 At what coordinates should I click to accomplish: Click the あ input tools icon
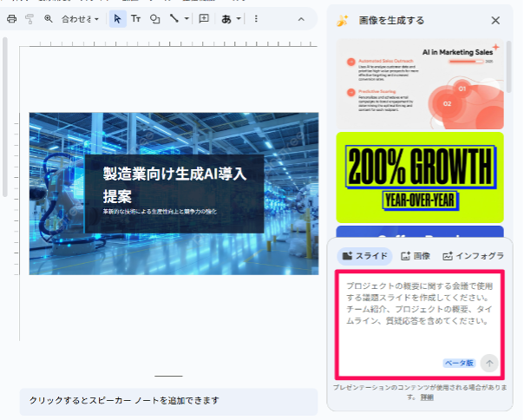tap(226, 19)
